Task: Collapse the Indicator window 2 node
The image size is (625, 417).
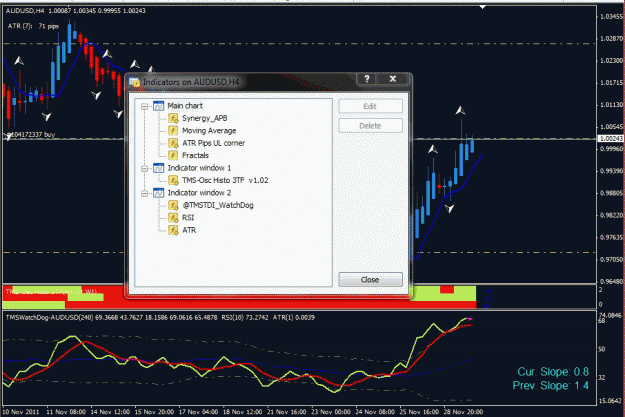Action: coord(144,194)
